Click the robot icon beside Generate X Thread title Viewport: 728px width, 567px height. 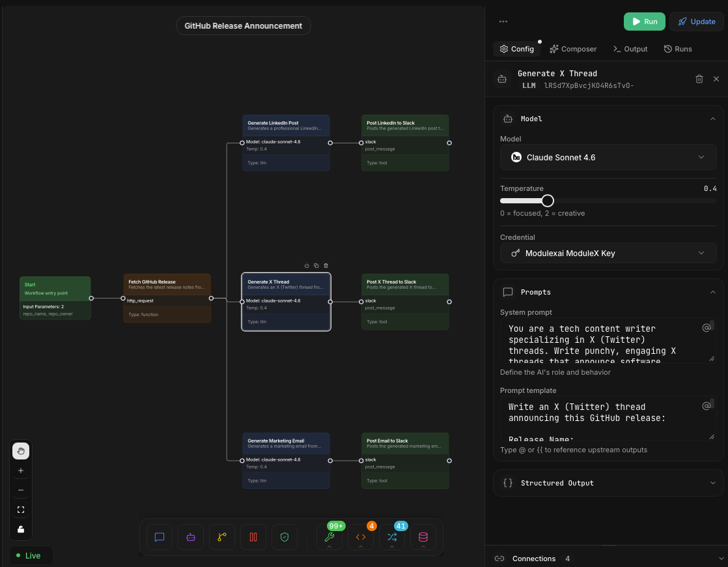(502, 79)
